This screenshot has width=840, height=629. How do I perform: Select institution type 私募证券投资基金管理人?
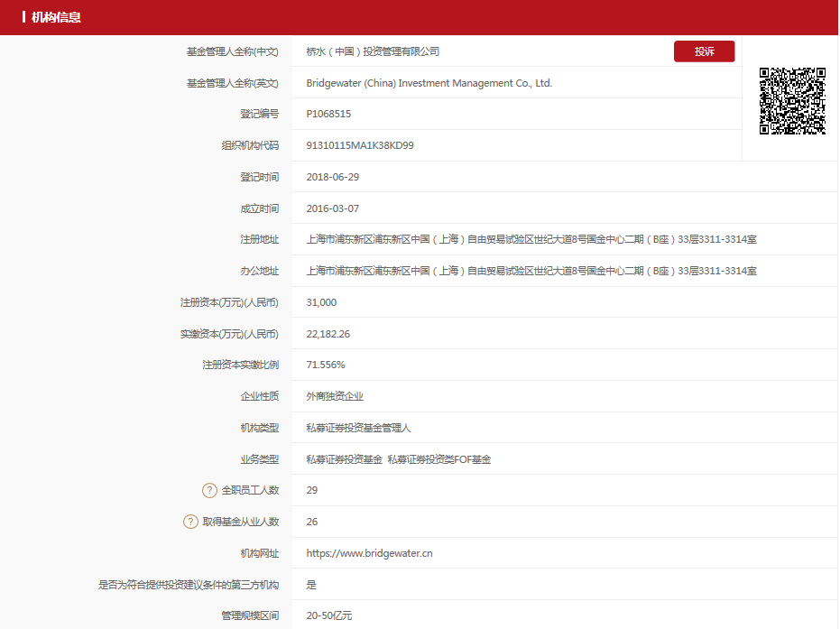pos(358,428)
